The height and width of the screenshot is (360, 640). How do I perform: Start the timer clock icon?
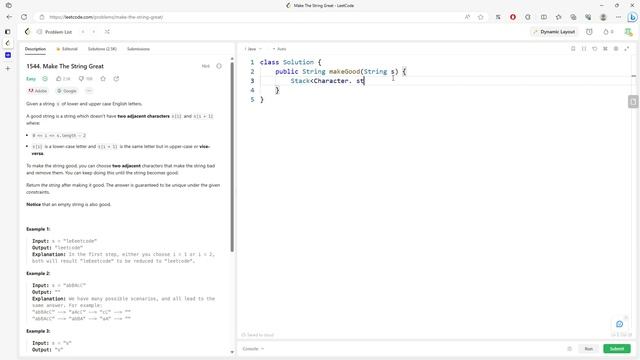pos(589,32)
